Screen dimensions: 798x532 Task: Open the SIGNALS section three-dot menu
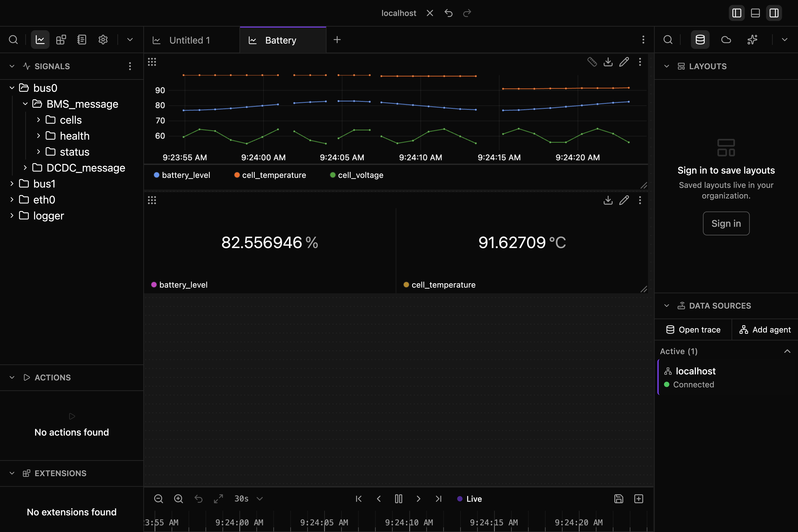(x=130, y=66)
